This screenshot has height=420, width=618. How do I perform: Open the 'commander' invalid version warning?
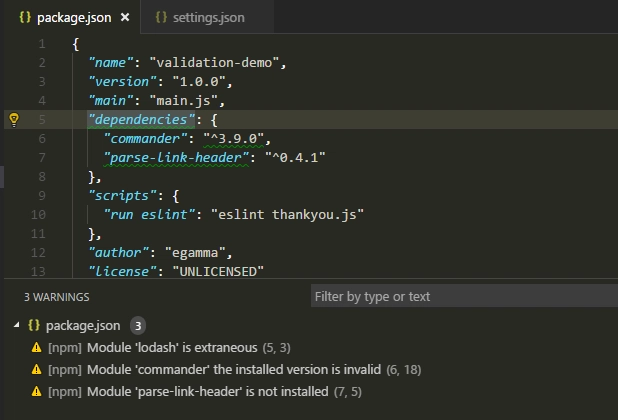click(235, 370)
